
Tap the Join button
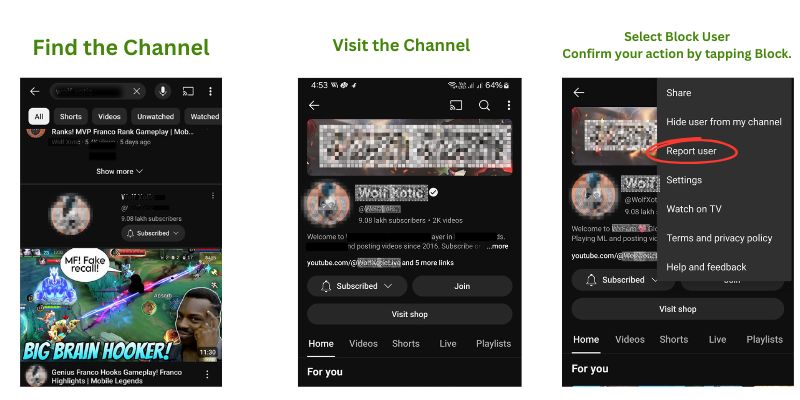click(x=462, y=286)
